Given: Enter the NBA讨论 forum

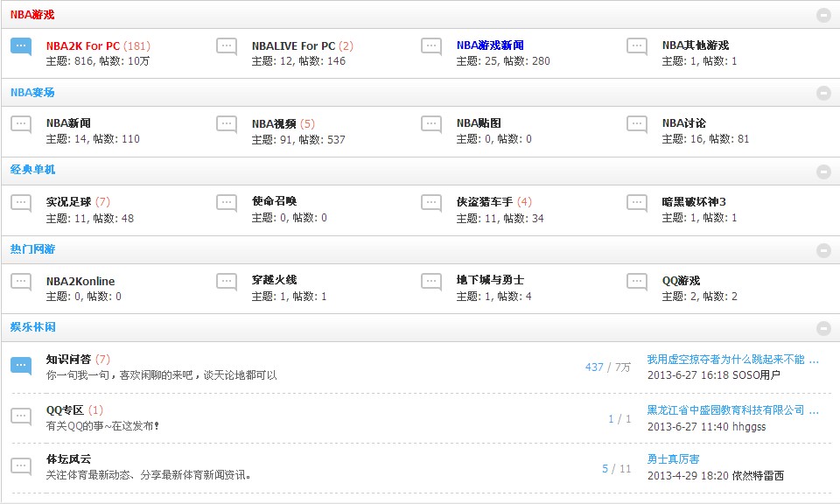Looking at the screenshot, I should (684, 123).
